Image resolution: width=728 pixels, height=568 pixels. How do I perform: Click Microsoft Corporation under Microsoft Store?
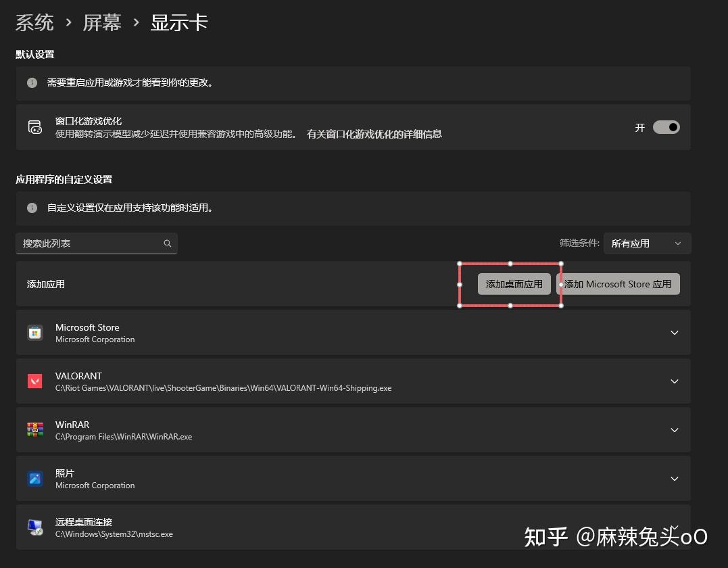[95, 340]
